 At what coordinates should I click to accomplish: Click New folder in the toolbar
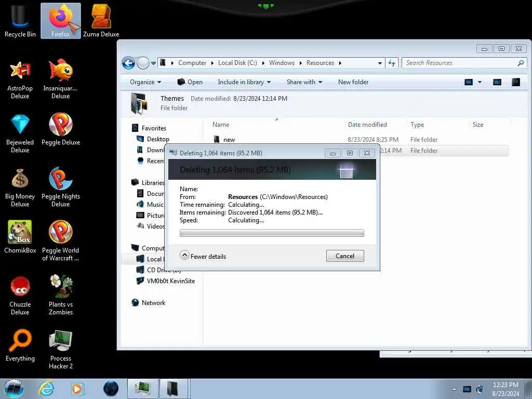pyautogui.click(x=353, y=82)
